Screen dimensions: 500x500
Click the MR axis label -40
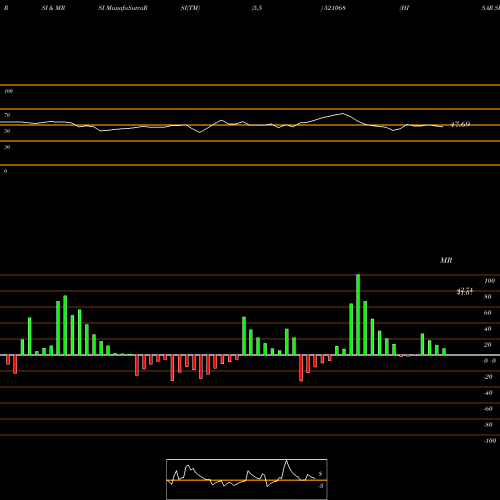point(488,393)
